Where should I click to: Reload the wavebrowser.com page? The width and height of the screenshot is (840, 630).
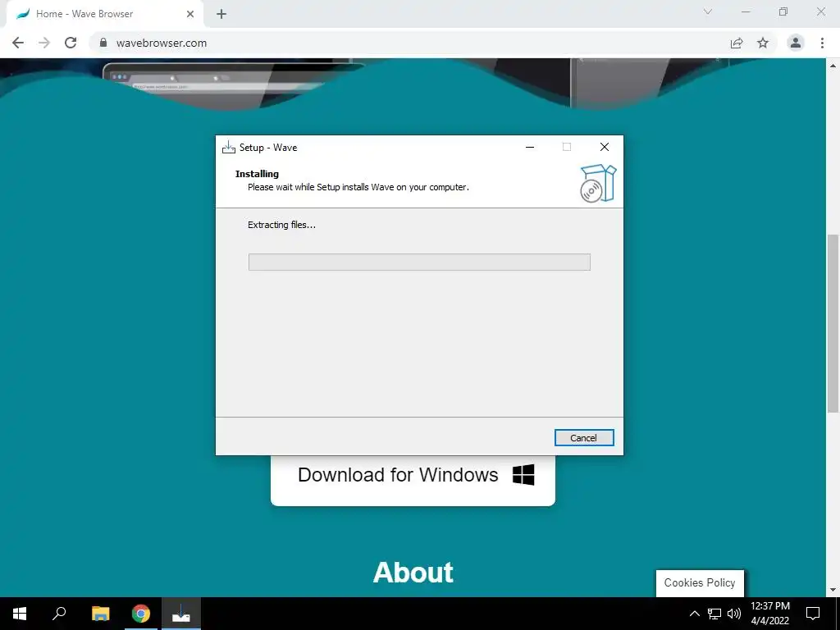[71, 43]
